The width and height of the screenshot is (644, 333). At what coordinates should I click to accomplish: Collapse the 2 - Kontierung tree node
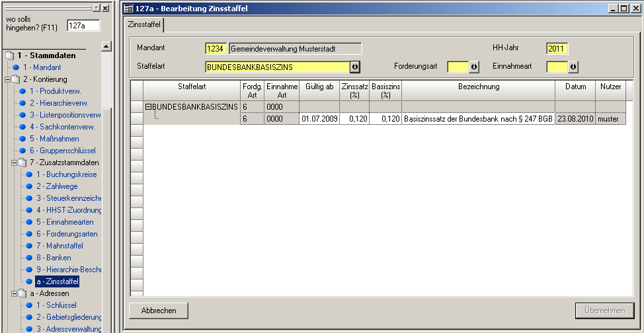7,79
